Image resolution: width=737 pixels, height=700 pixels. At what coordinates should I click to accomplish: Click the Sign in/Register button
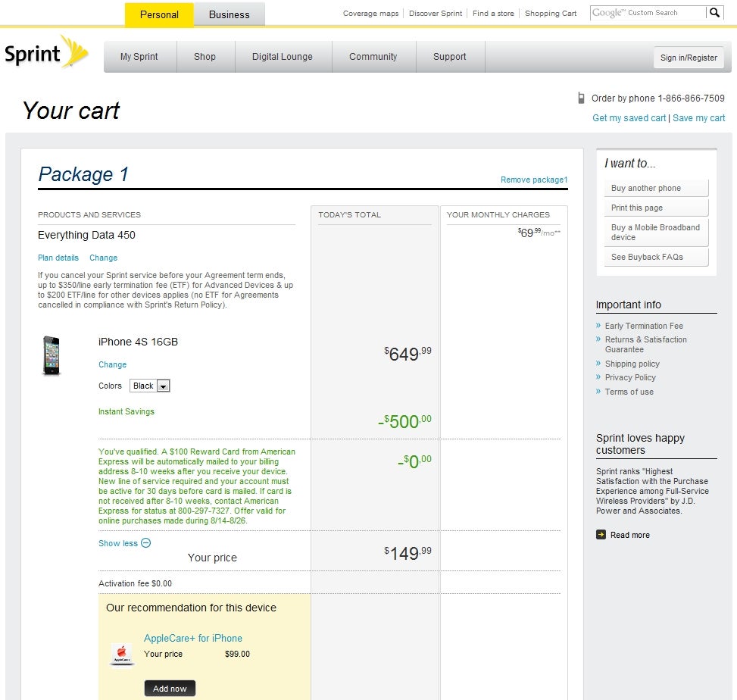point(689,58)
